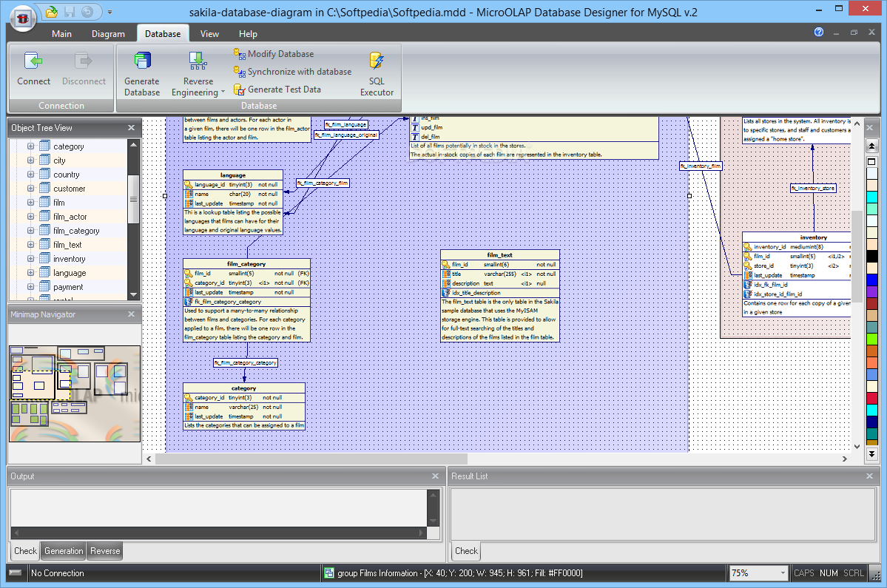This screenshot has height=588, width=887.
Task: Pick the bright blue color swatch
Action: click(x=871, y=280)
